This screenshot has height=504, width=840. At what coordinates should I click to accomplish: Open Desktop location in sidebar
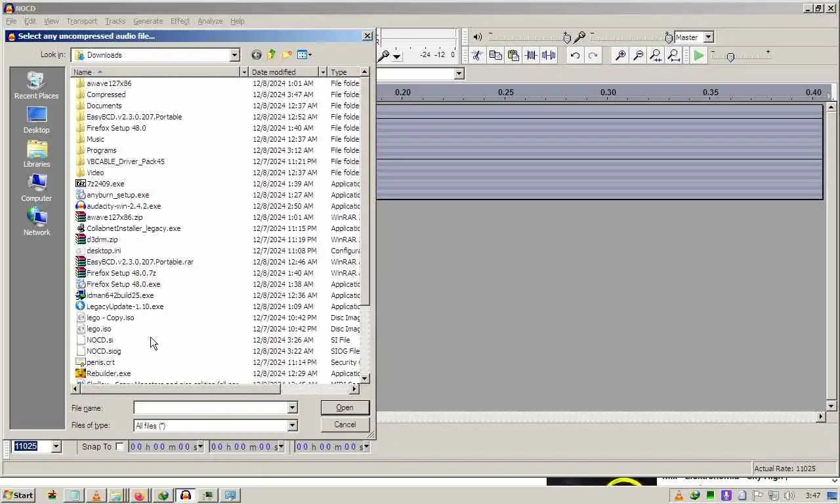tap(37, 120)
